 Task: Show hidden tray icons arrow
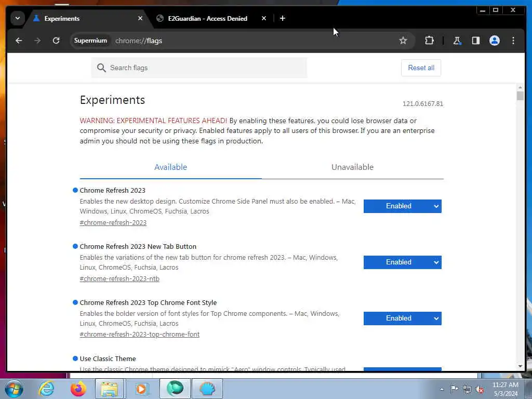[442, 389]
